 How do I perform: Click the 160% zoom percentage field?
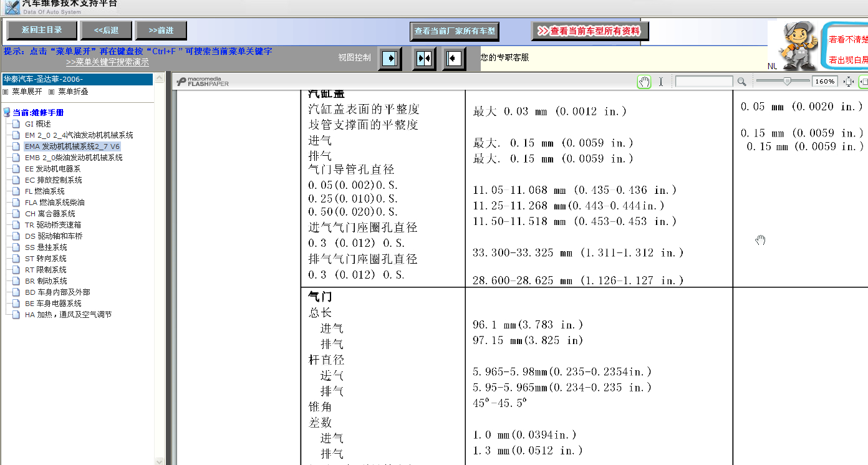(824, 82)
